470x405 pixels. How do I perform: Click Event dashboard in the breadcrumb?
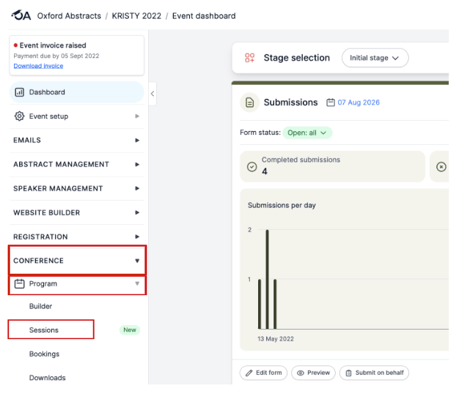(204, 16)
